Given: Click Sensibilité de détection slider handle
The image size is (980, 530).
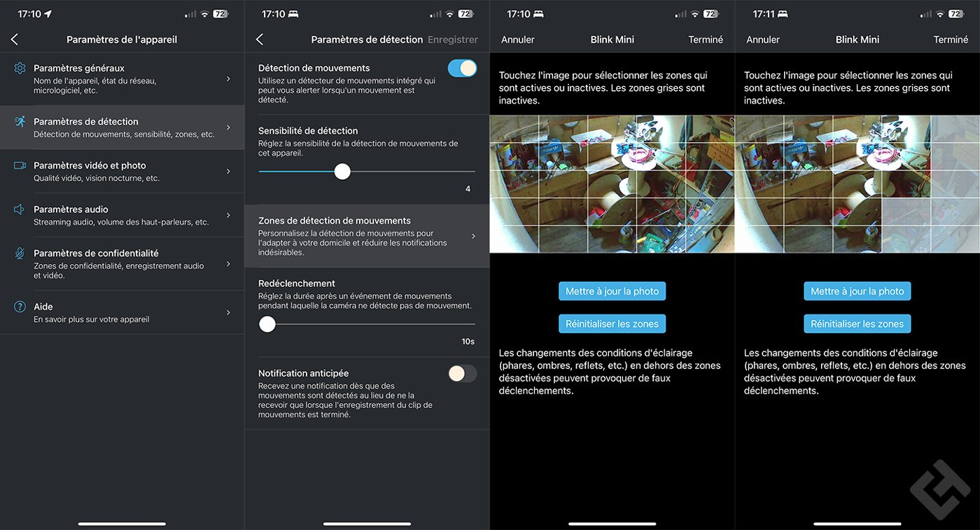Looking at the screenshot, I should tap(342, 172).
